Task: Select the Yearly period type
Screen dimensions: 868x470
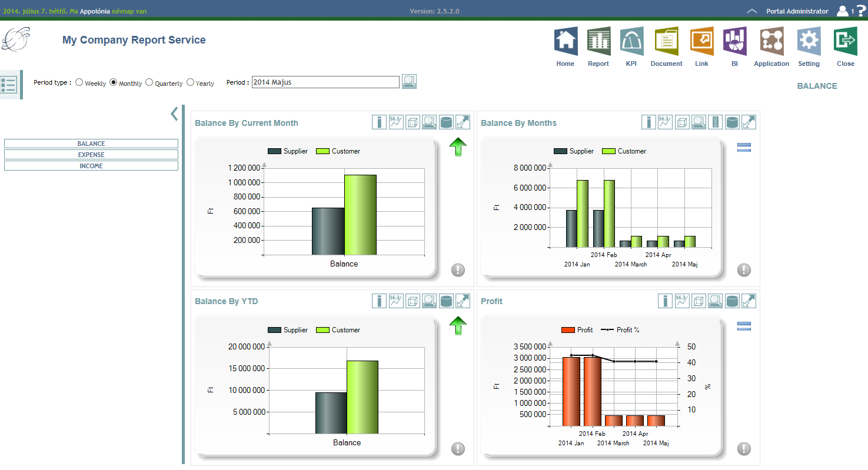Action: pyautogui.click(x=190, y=82)
